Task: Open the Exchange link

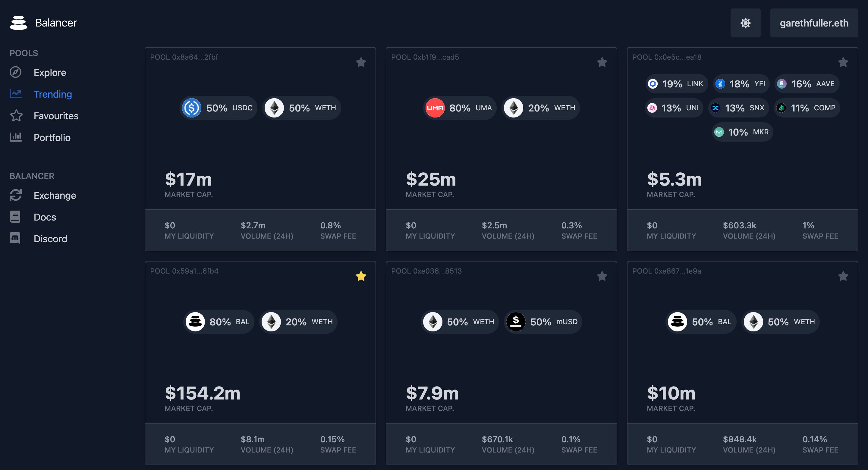Action: coord(55,196)
